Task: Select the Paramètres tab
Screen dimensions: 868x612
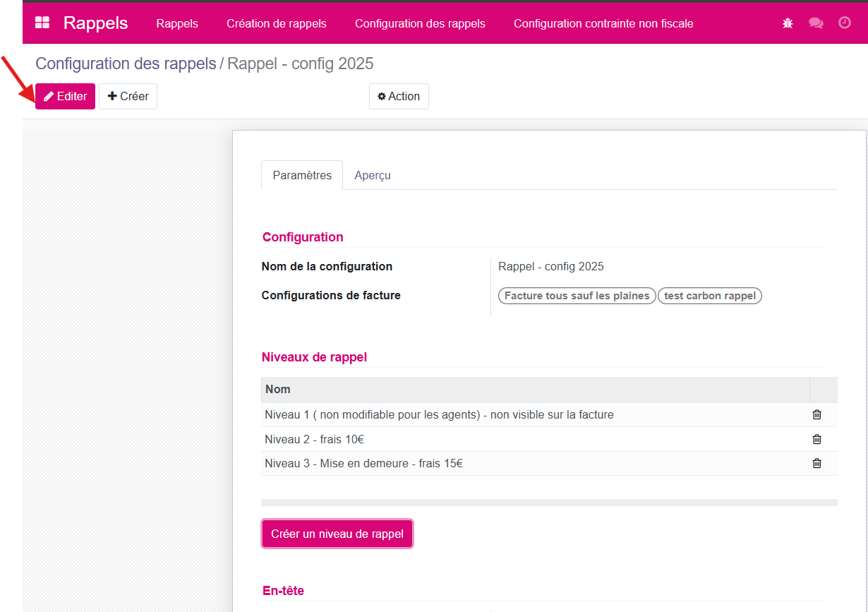Action: pos(302,176)
